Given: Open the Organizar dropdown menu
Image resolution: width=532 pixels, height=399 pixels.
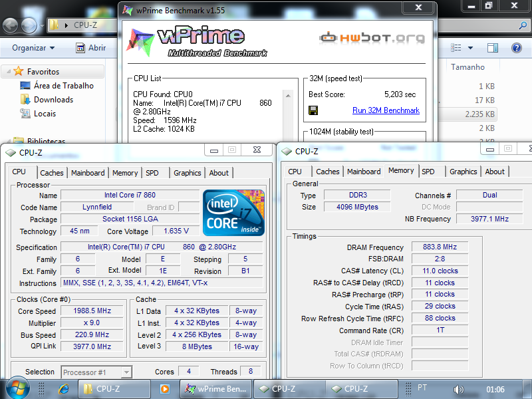Looking at the screenshot, I should [33, 48].
